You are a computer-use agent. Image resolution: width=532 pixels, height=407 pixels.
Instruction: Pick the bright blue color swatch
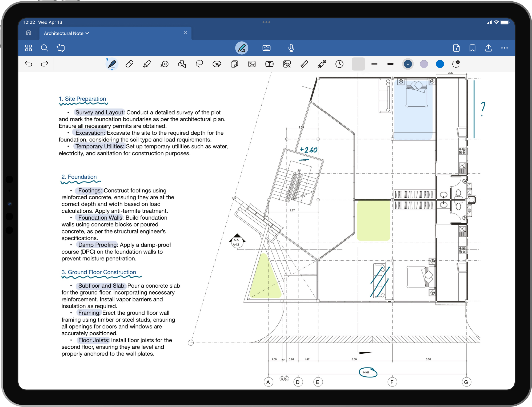pyautogui.click(x=440, y=64)
